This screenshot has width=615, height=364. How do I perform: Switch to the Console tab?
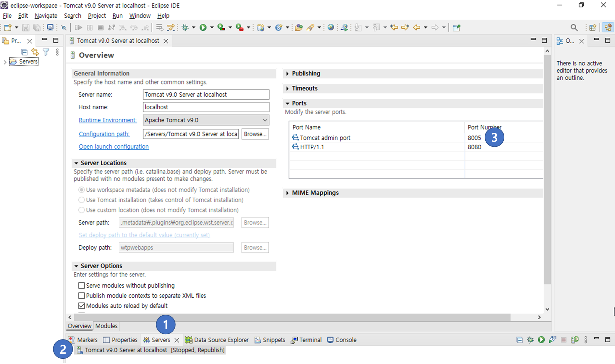pos(342,340)
